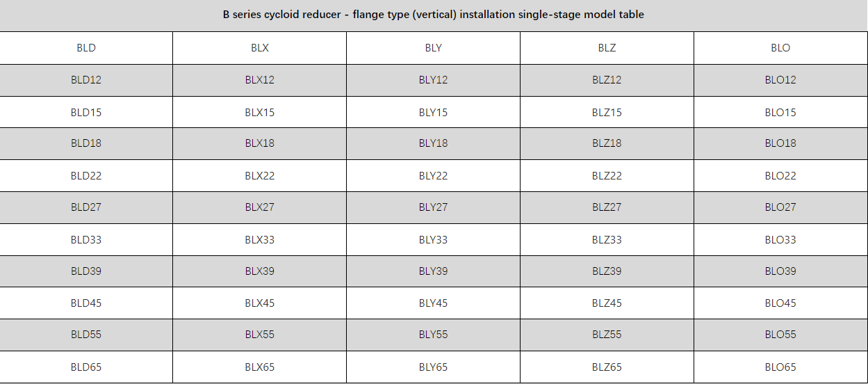Click the BLD65 model cell

point(86,367)
